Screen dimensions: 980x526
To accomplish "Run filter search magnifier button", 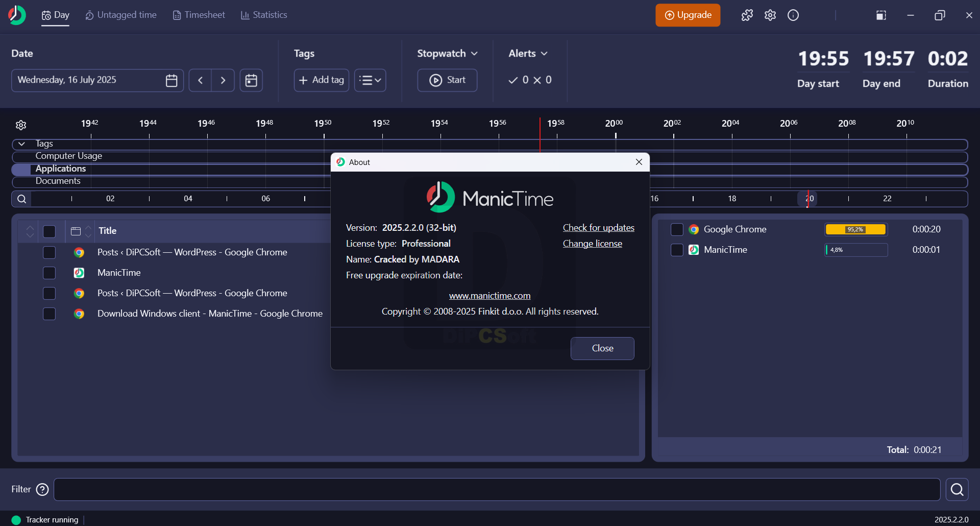I will coord(957,490).
